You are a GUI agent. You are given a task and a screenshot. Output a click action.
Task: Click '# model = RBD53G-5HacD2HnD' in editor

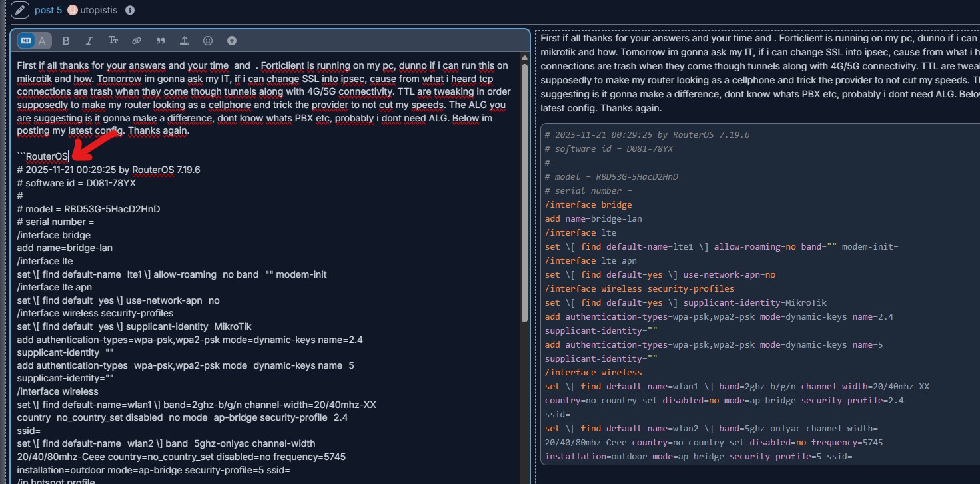point(89,209)
